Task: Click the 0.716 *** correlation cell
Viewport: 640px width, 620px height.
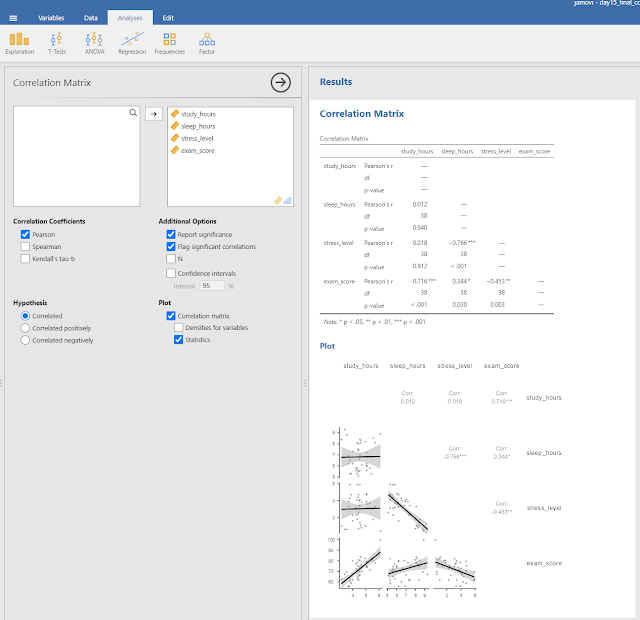Action: 424,281
